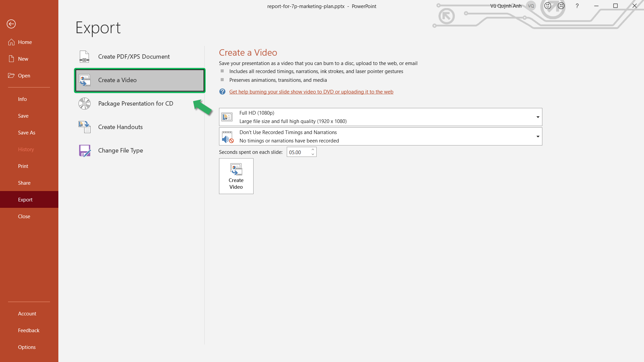Click the back arrow circle icon
Screen dimensions: 644x362
[x=11, y=24]
